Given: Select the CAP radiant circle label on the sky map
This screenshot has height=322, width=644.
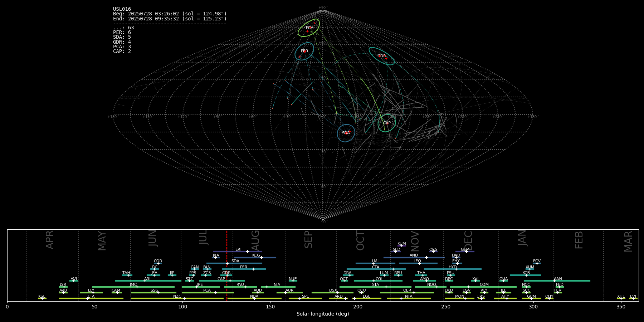Looking at the screenshot, I should coord(387,123).
